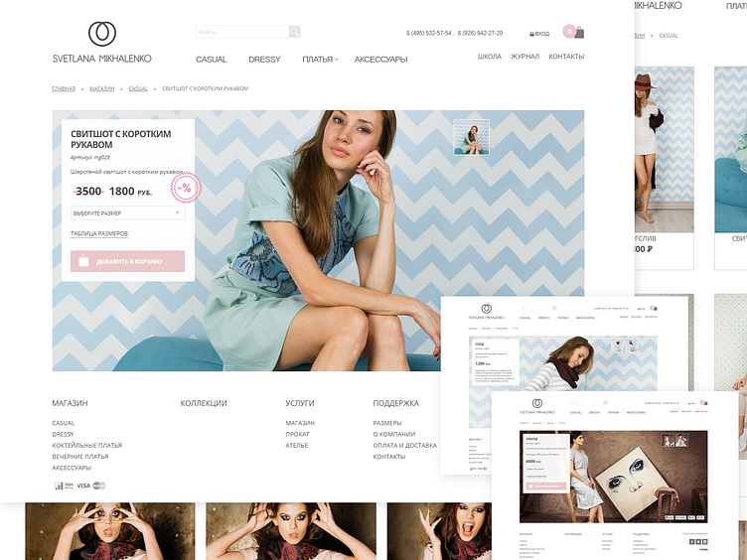This screenshot has width=747, height=560.
Task: Open the shopping bag cart icon
Action: (579, 33)
